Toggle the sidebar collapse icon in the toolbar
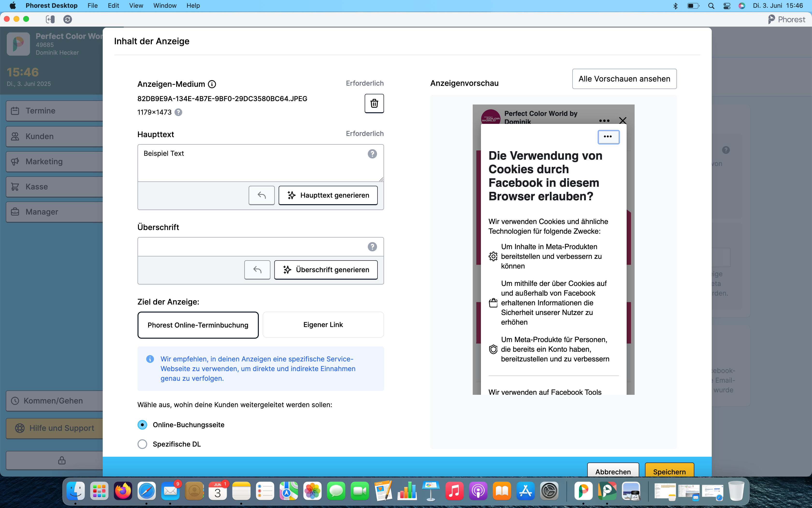 pyautogui.click(x=50, y=19)
